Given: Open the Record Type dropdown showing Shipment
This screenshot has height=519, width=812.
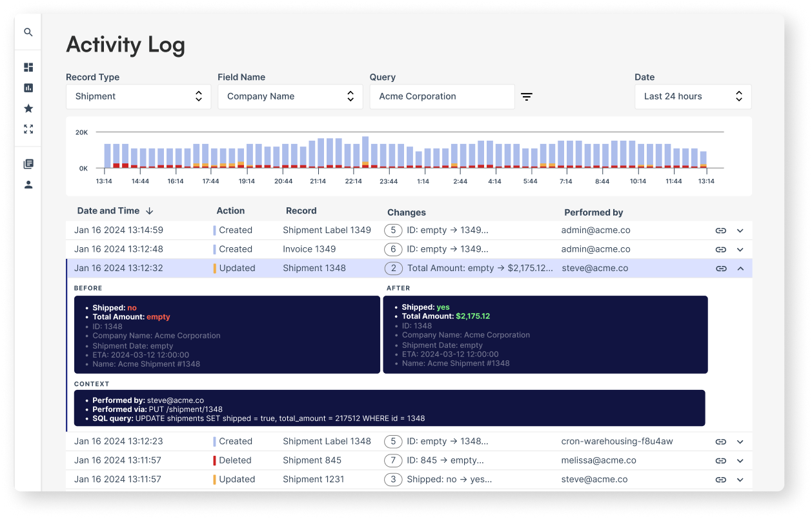Looking at the screenshot, I should coord(138,96).
